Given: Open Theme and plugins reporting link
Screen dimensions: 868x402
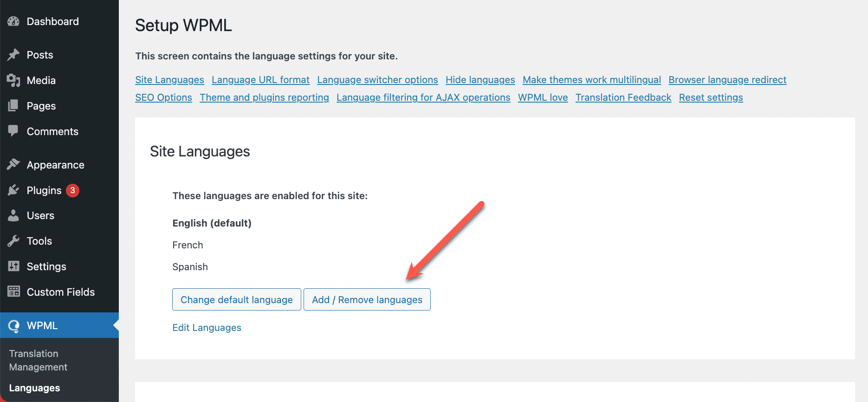Looking at the screenshot, I should pos(264,97).
